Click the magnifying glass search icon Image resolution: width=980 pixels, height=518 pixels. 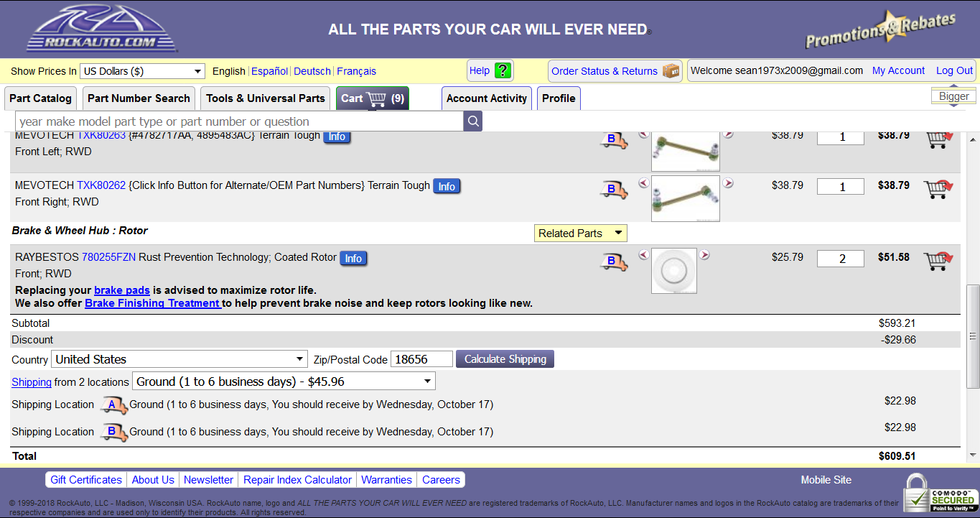click(473, 121)
